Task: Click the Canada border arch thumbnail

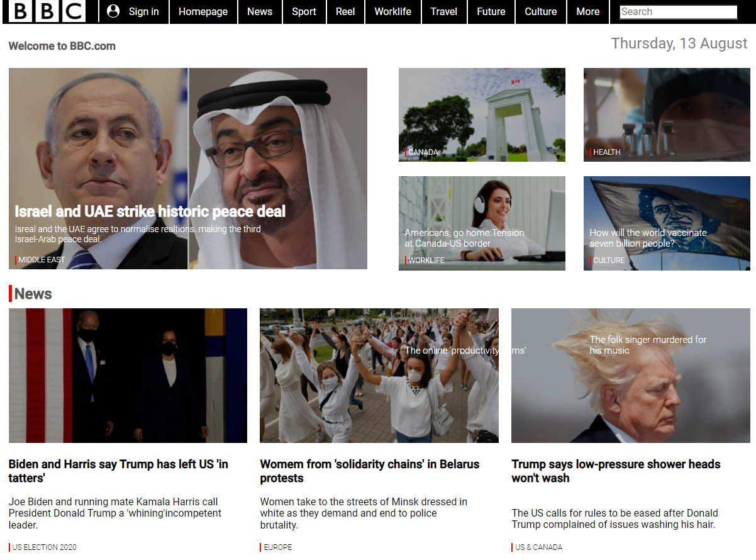Action: (x=482, y=113)
